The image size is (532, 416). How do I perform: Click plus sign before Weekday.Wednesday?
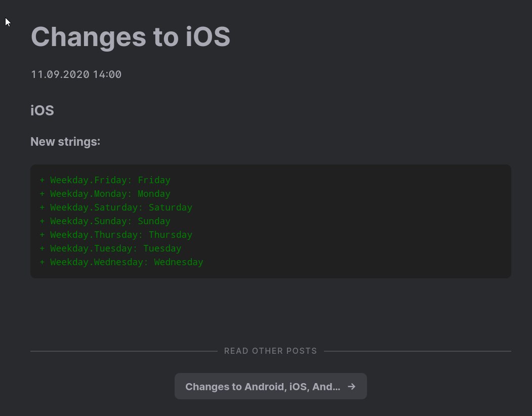pos(42,262)
